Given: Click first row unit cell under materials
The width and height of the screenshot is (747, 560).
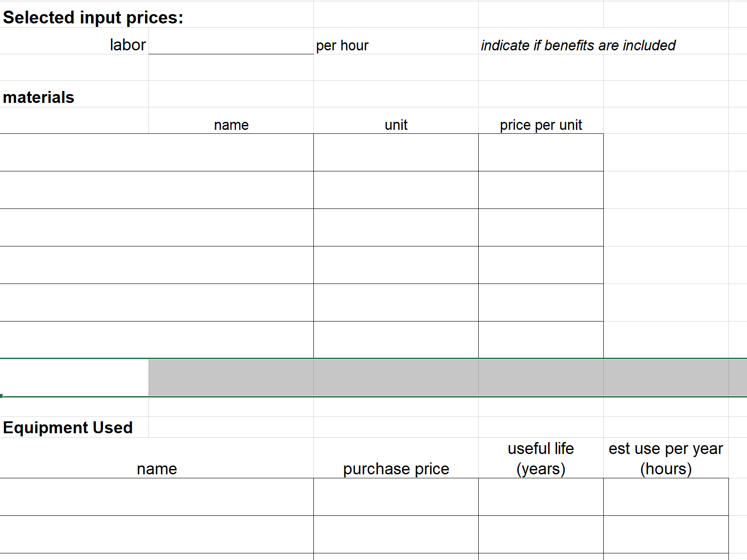Looking at the screenshot, I should tap(396, 152).
